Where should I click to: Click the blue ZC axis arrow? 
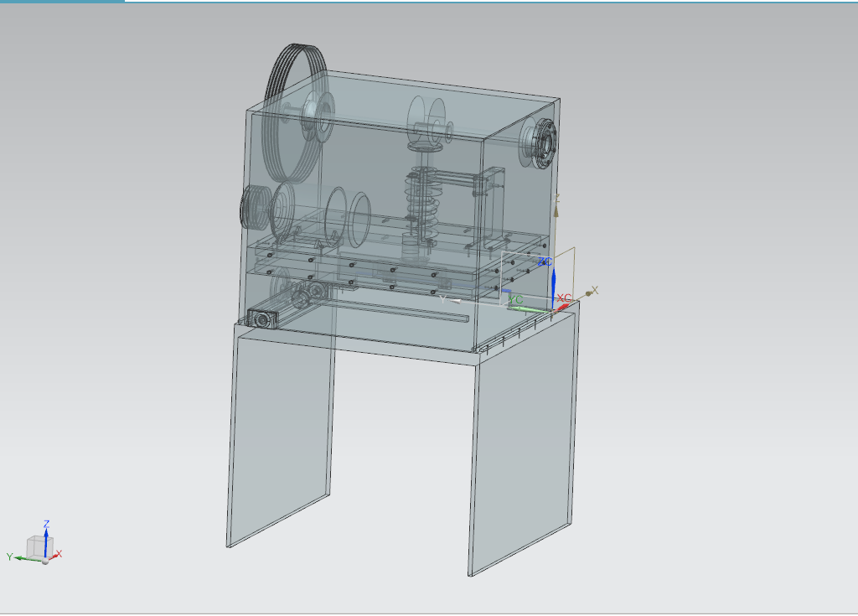pos(553,285)
